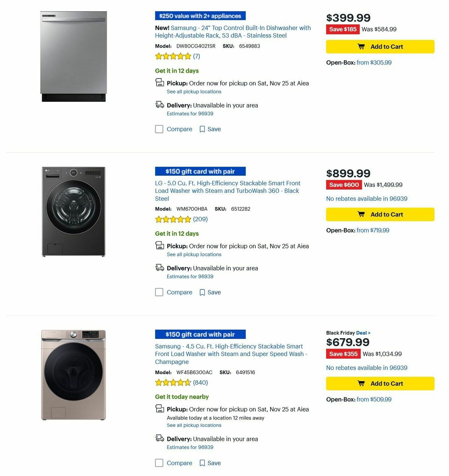Check Compare under the Samsung champagne washer

pyautogui.click(x=159, y=463)
